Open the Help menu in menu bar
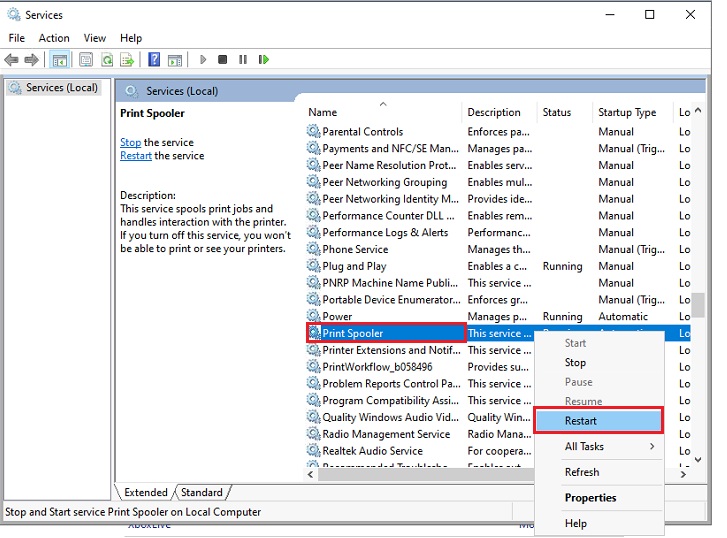The image size is (727, 538). point(131,38)
